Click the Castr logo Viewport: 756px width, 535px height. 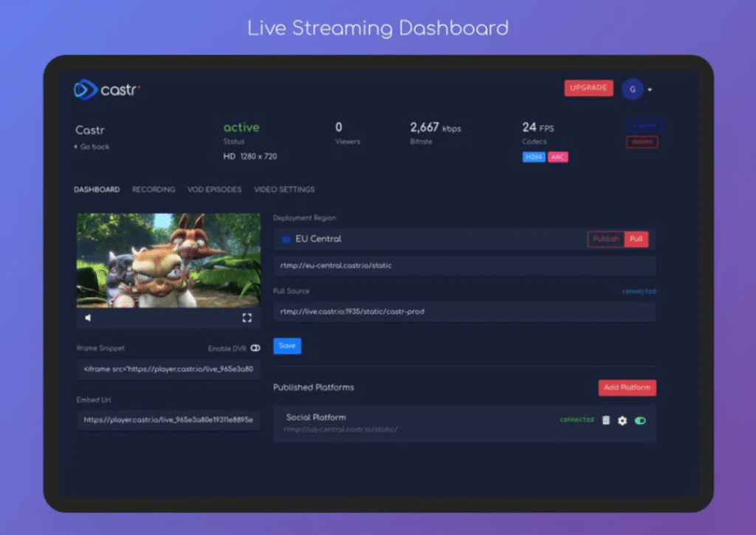(106, 89)
